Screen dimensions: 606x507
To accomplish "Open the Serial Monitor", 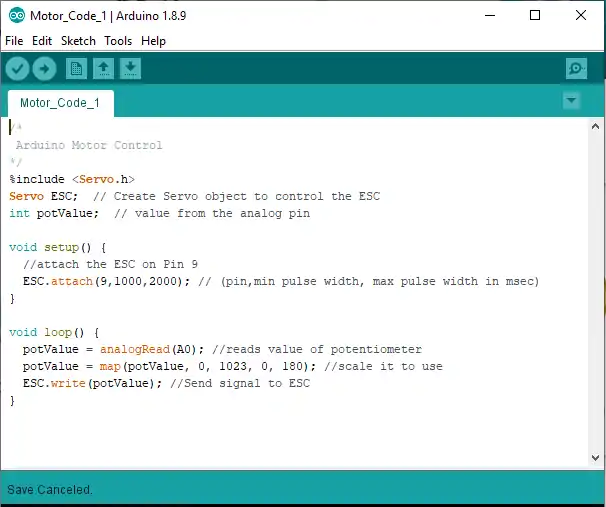I will [576, 69].
